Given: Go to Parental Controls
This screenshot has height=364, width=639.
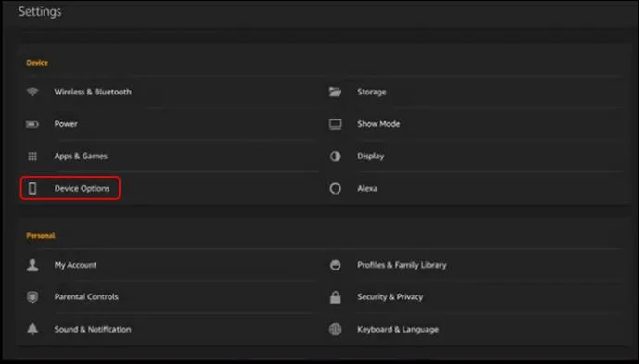Looking at the screenshot, I should click(x=86, y=296).
